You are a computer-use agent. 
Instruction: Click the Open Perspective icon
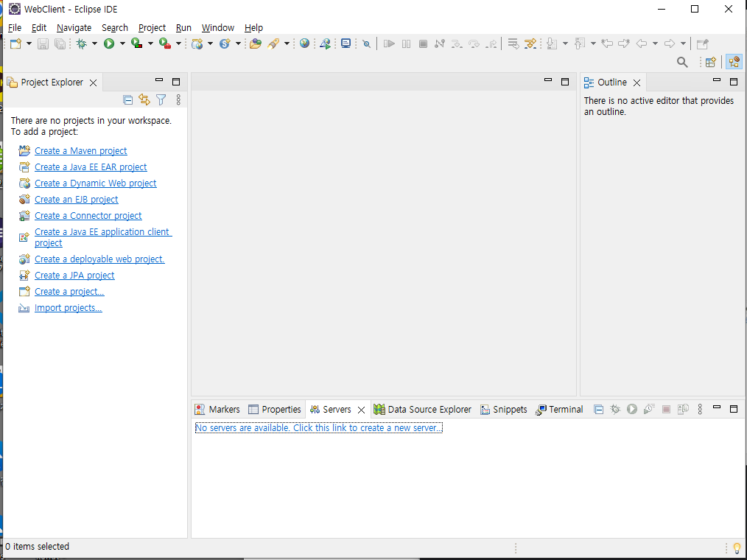pos(711,62)
